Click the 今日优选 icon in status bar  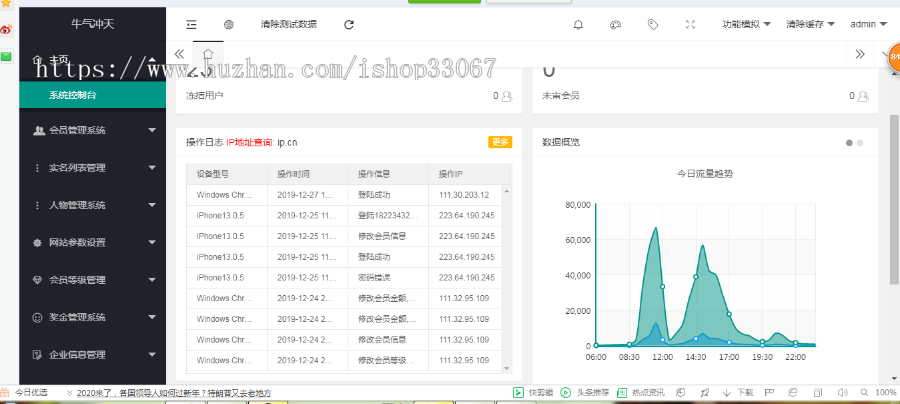tap(5, 393)
